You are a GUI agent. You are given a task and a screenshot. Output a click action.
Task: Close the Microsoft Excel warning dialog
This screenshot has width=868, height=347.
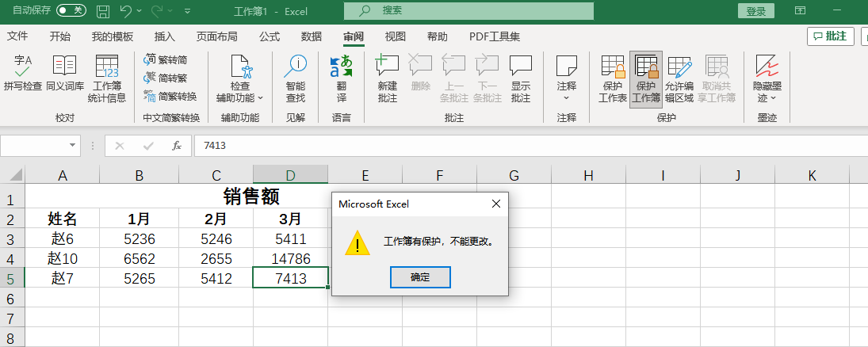[x=496, y=204]
